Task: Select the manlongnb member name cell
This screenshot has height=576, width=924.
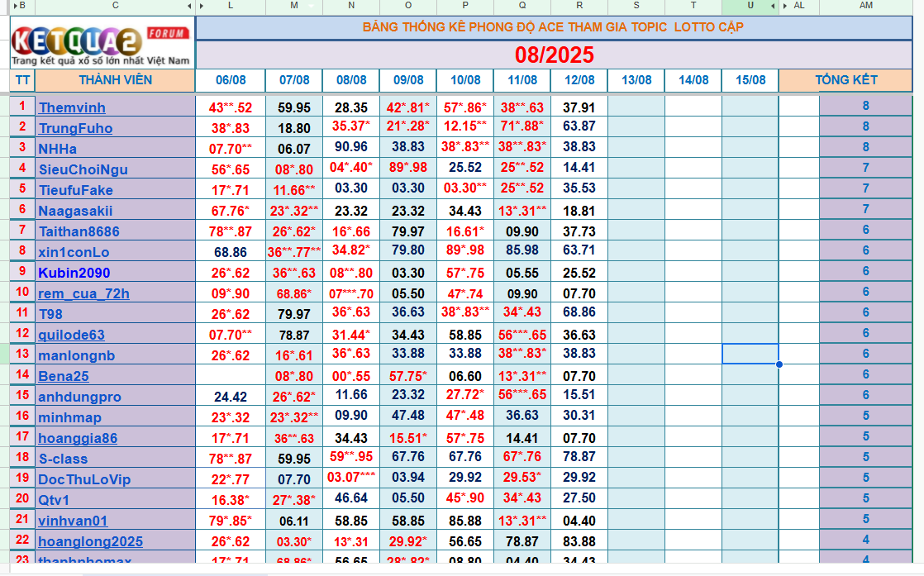Action: click(115, 354)
